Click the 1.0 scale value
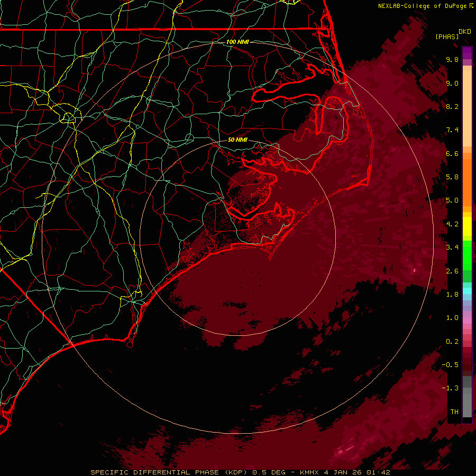The width and height of the screenshot is (476, 476). point(452,318)
